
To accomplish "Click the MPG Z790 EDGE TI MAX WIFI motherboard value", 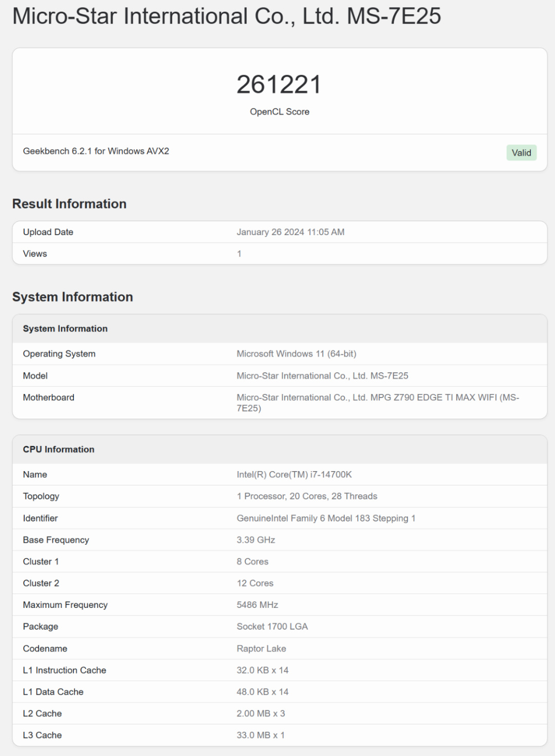I will point(378,398).
